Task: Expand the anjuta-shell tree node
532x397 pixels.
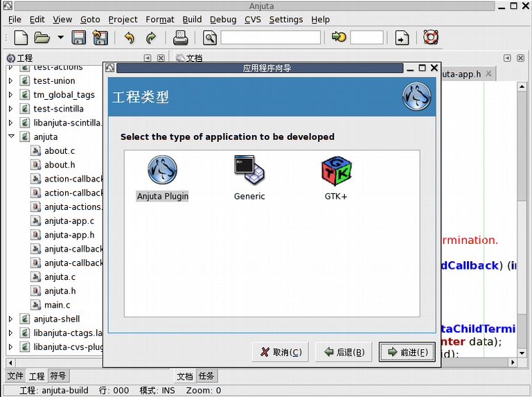Action: (11, 319)
